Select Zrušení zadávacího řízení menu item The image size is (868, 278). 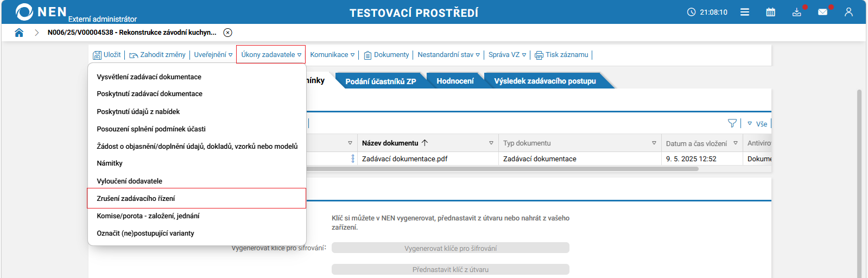click(x=197, y=198)
